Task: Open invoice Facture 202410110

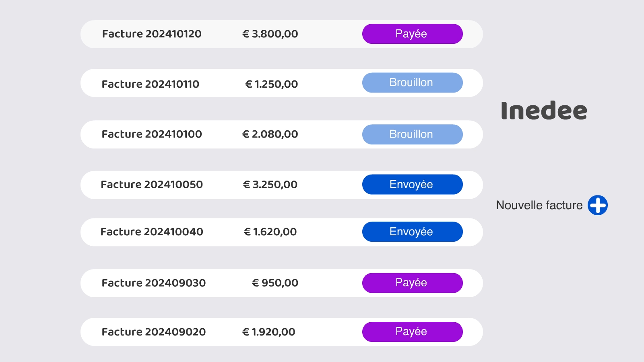Action: [x=151, y=84]
